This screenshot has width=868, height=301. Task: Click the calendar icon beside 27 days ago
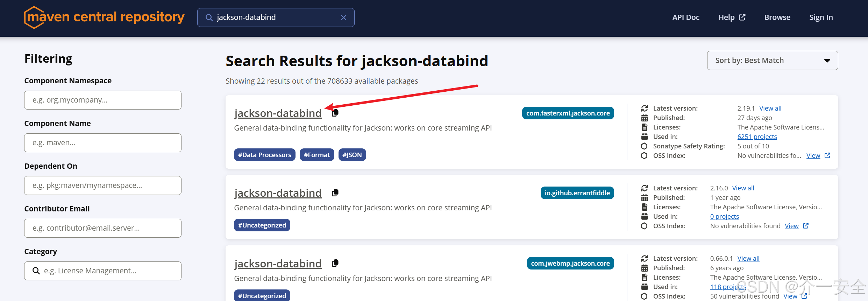[645, 118]
